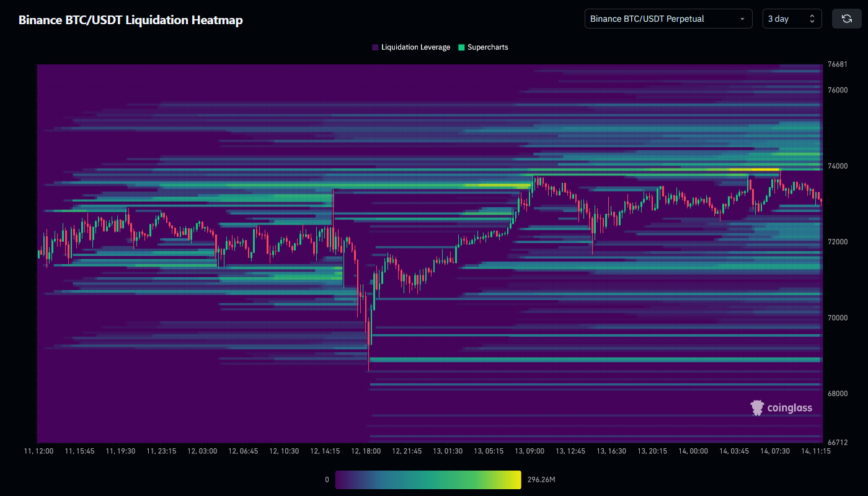Click the 12, 06:45 time axis label

click(x=243, y=451)
